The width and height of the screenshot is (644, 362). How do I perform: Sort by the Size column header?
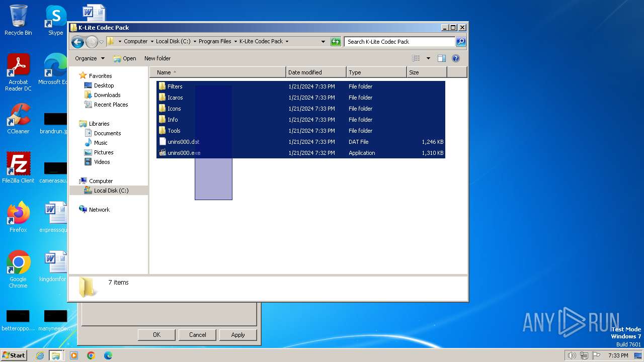click(x=427, y=72)
